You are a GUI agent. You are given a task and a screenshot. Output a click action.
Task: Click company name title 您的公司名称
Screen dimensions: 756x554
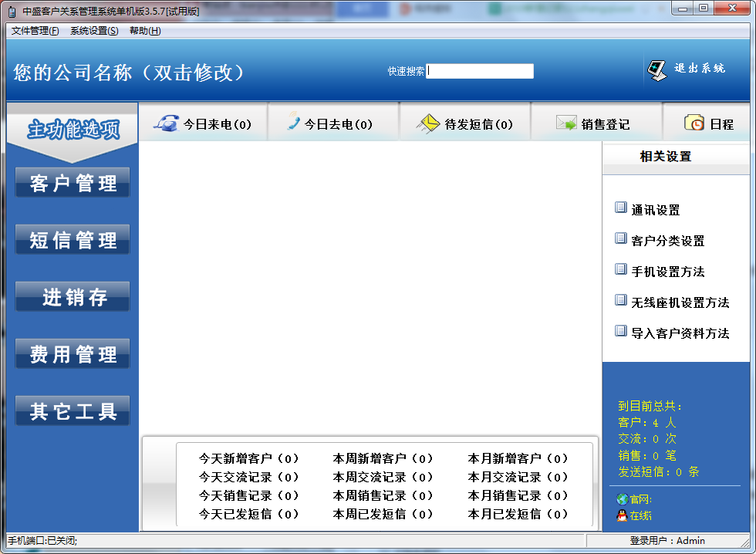pyautogui.click(x=130, y=73)
